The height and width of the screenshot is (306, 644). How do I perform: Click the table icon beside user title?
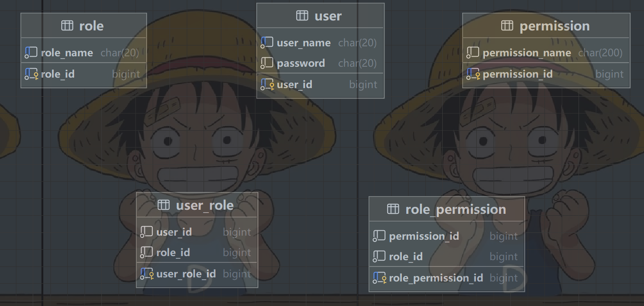pyautogui.click(x=302, y=16)
